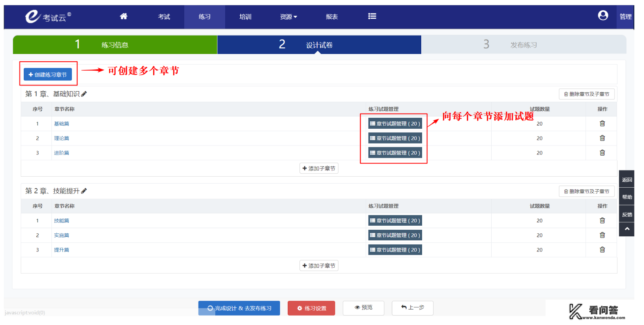644x325 pixels.
Task: Open the 基础篇 chapter link
Action: 62,123
